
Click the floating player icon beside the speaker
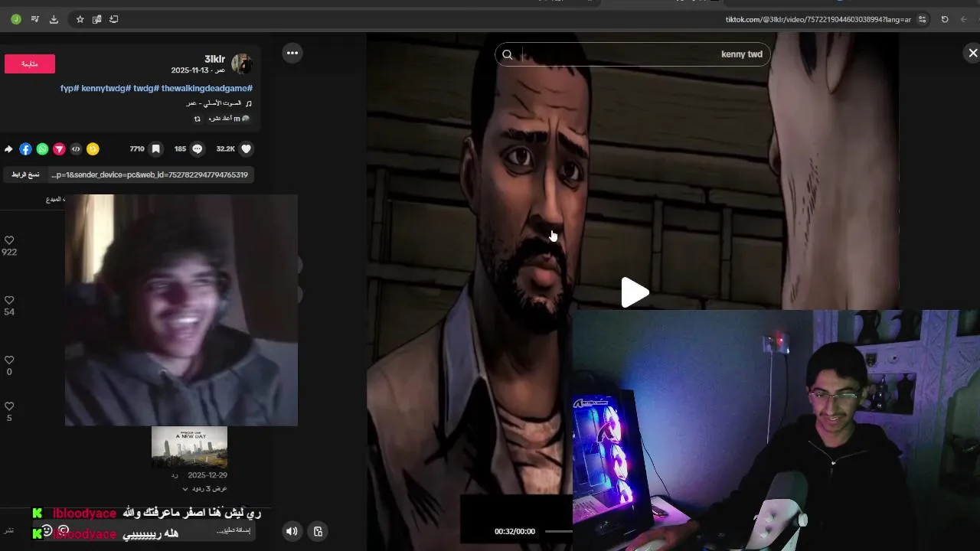(318, 531)
